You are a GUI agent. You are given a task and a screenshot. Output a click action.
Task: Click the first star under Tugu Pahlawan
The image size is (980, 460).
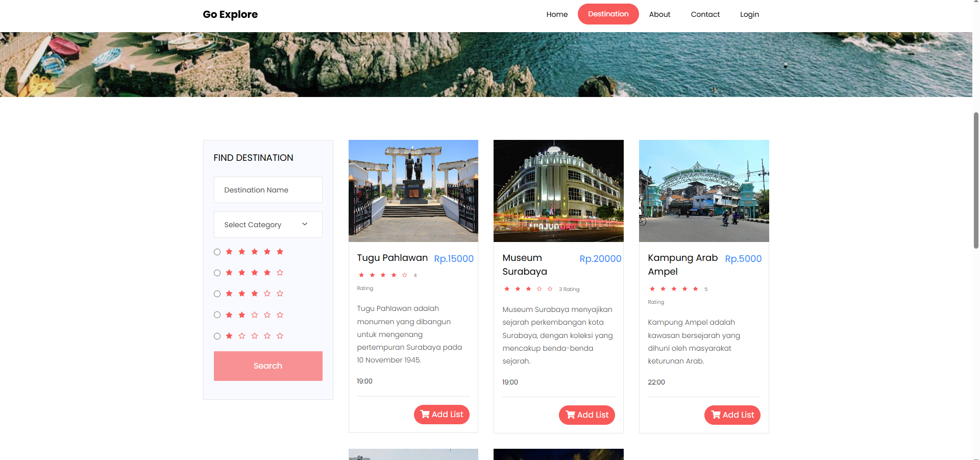361,275
